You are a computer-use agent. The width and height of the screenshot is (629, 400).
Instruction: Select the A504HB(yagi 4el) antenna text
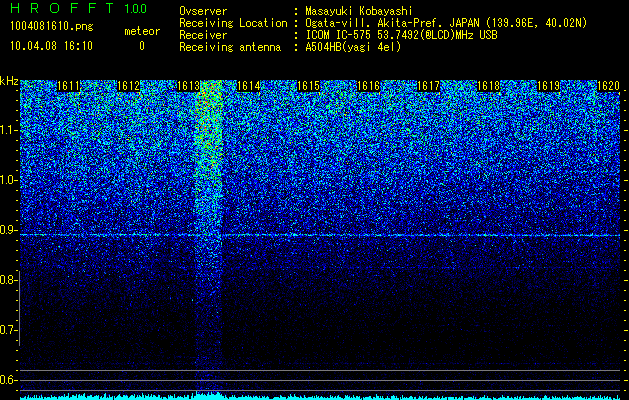tap(353, 47)
